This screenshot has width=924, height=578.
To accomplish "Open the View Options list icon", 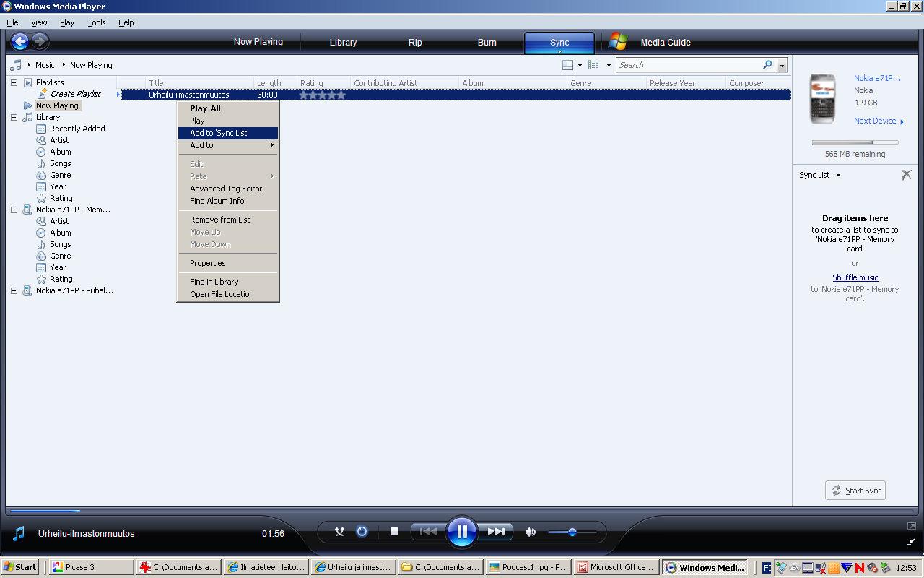I will [593, 65].
